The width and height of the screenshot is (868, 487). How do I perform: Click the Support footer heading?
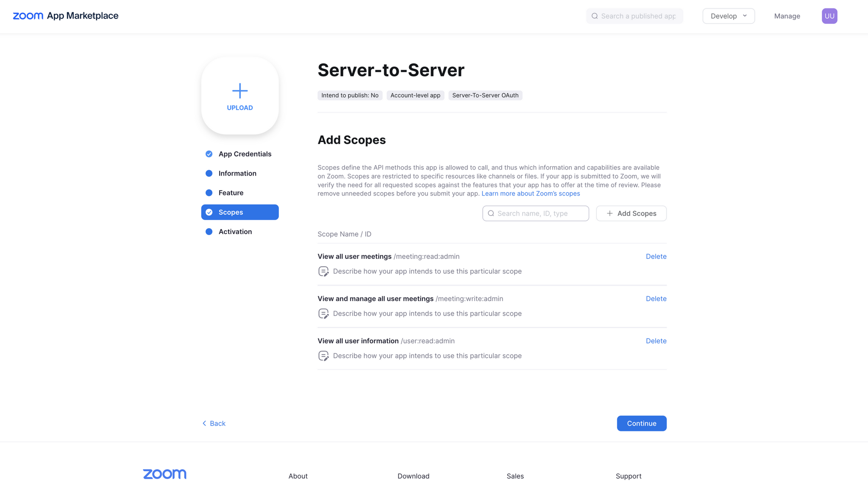point(629,476)
